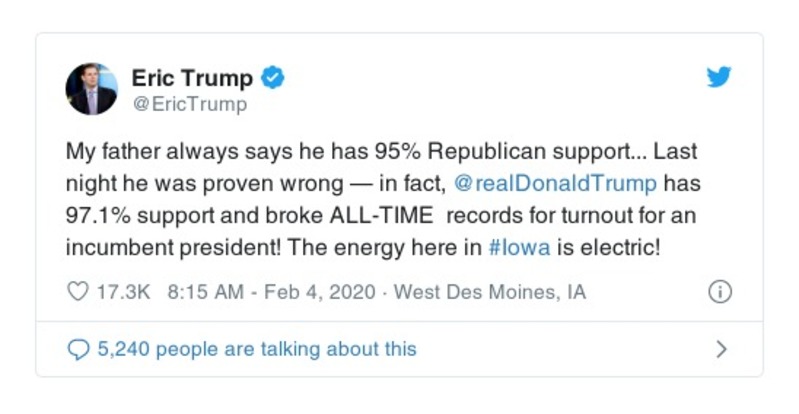
Task: Click the West Des Moines, IA location
Action: point(490,292)
